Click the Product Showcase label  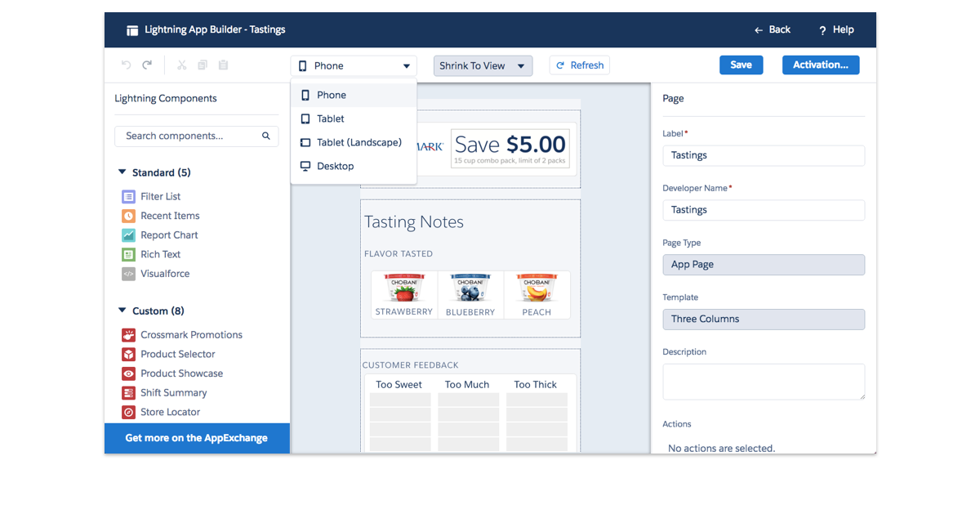[181, 373]
